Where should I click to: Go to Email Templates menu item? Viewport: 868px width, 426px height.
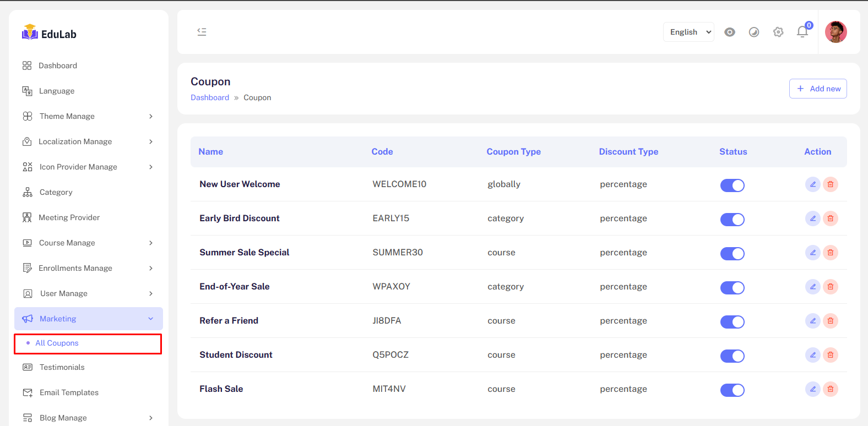(69, 392)
